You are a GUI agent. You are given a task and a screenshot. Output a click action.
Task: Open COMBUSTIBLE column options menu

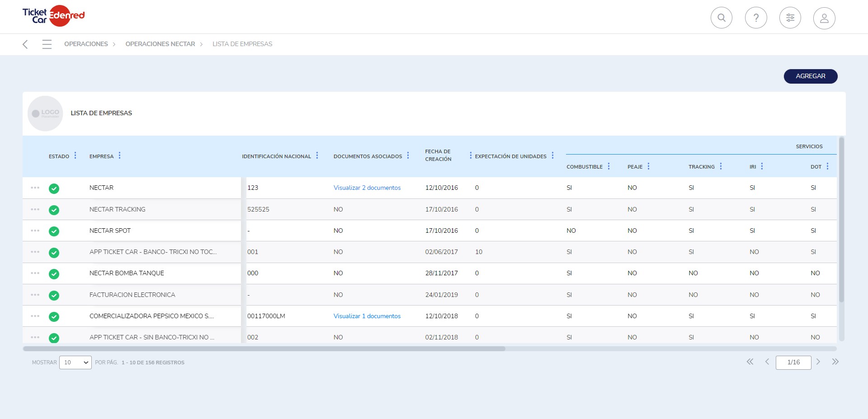[609, 166]
